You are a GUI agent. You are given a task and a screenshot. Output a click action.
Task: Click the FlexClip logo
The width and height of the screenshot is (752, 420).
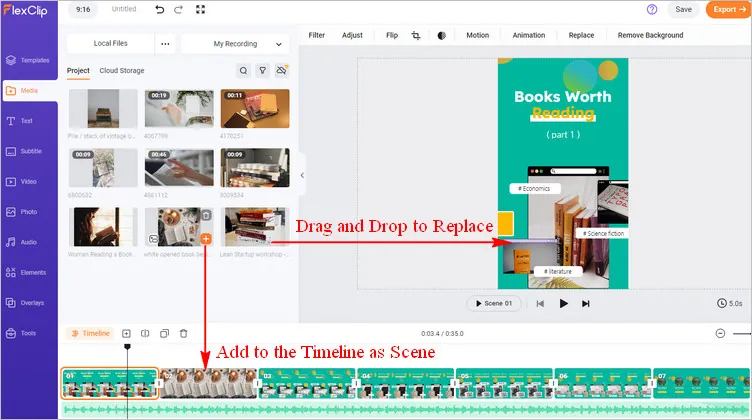point(25,10)
